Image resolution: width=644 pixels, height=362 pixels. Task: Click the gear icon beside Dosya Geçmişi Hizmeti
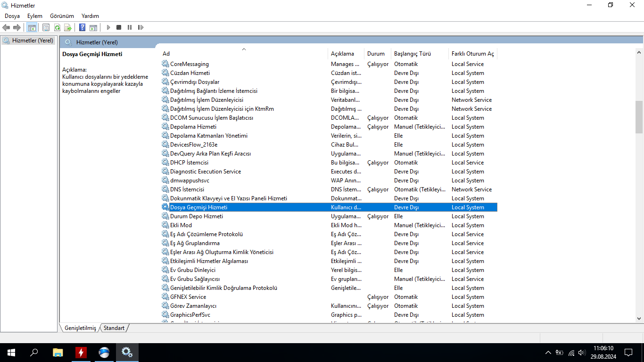coord(165,207)
